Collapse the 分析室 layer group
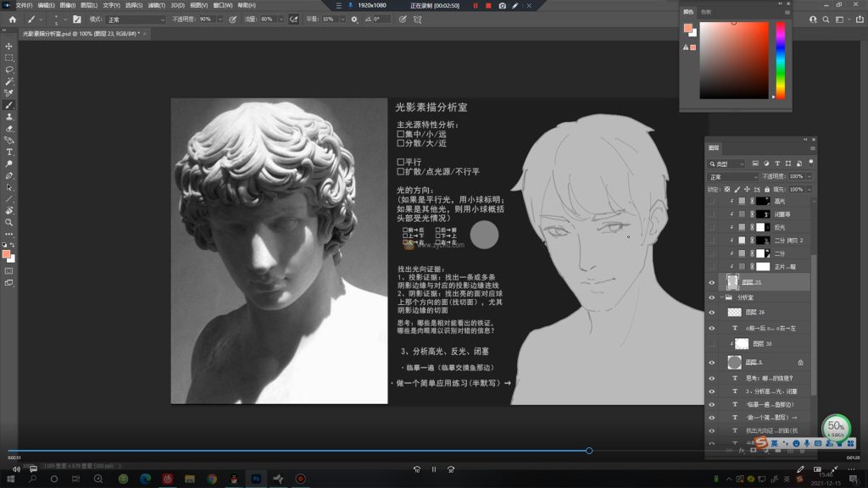Viewport: 868px width, 488px height. (722, 297)
